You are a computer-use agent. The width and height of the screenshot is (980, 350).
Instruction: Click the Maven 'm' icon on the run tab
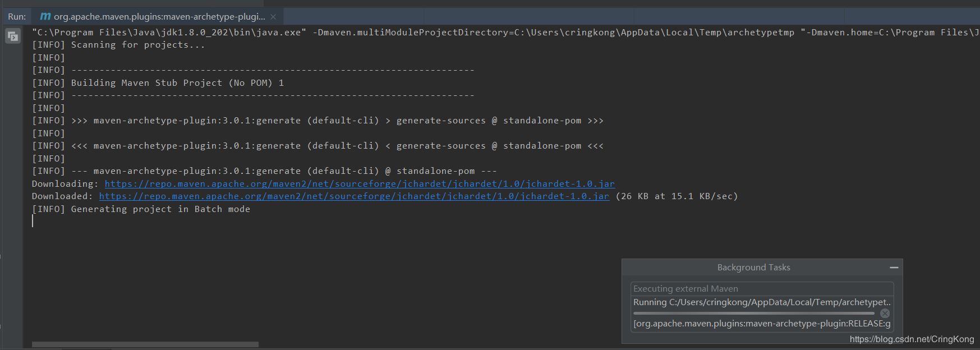45,16
